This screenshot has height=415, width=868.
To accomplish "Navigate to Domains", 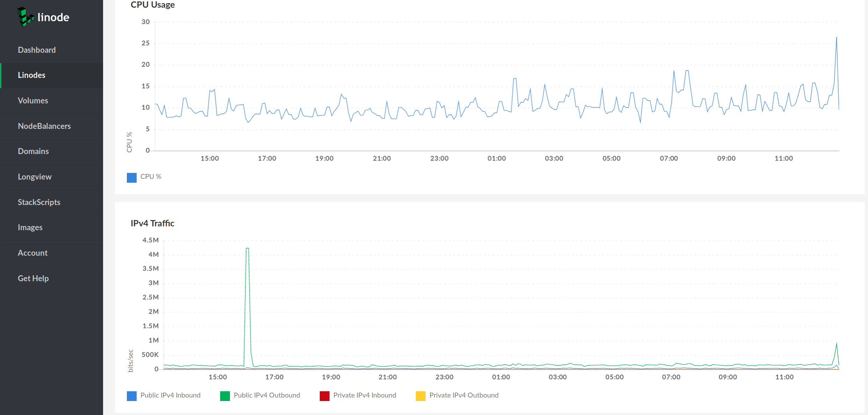I will tap(33, 151).
